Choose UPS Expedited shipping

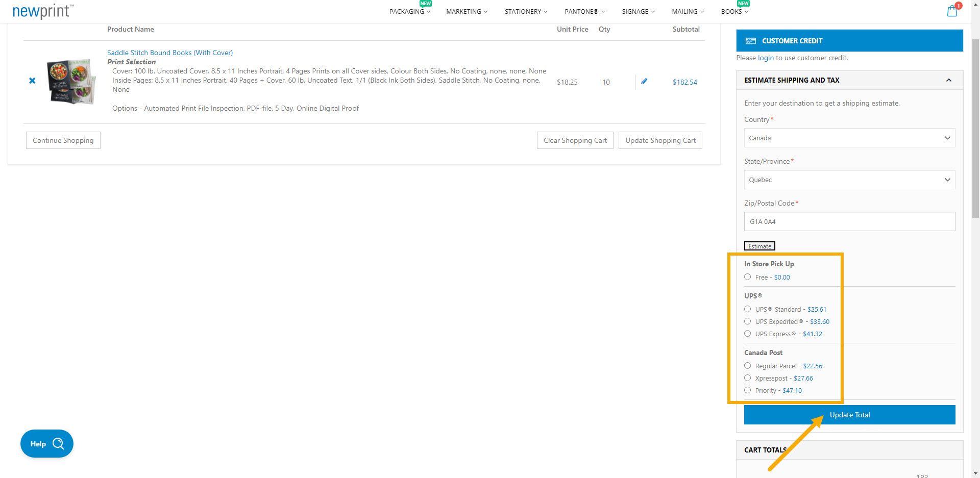[x=747, y=321]
